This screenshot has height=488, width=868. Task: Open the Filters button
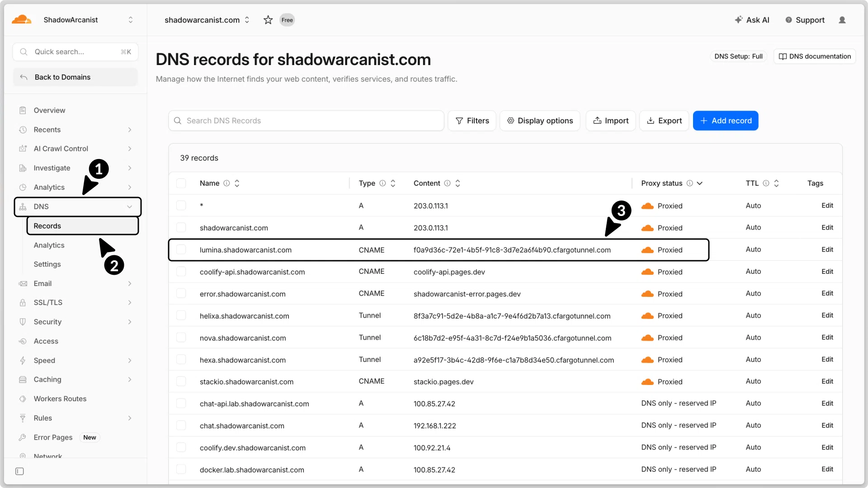pos(472,121)
